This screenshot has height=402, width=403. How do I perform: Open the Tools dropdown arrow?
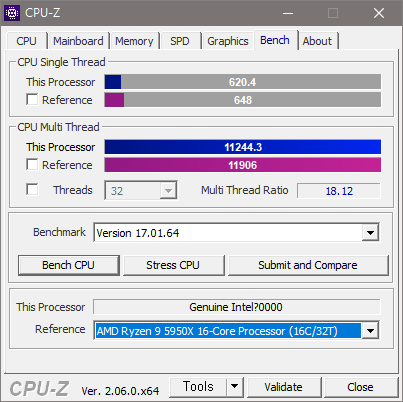(x=235, y=387)
